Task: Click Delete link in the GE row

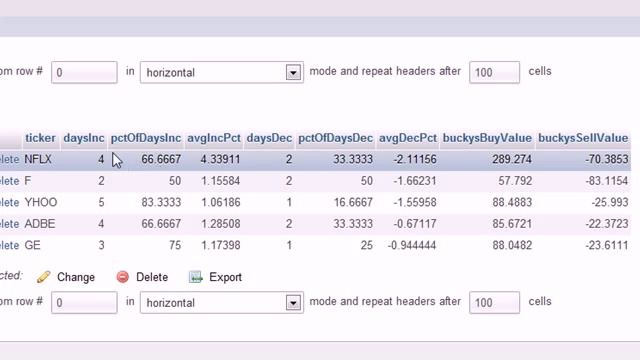Action: click(x=9, y=245)
